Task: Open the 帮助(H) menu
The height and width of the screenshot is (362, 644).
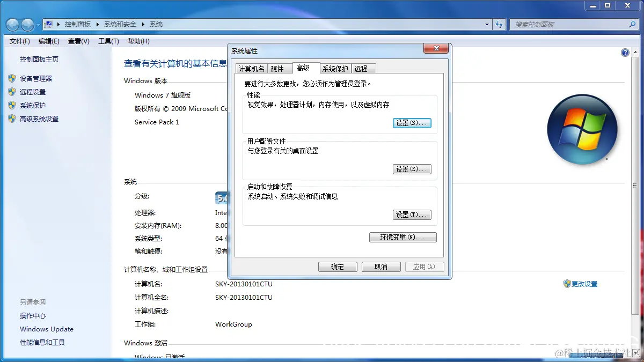Action: pyautogui.click(x=138, y=41)
